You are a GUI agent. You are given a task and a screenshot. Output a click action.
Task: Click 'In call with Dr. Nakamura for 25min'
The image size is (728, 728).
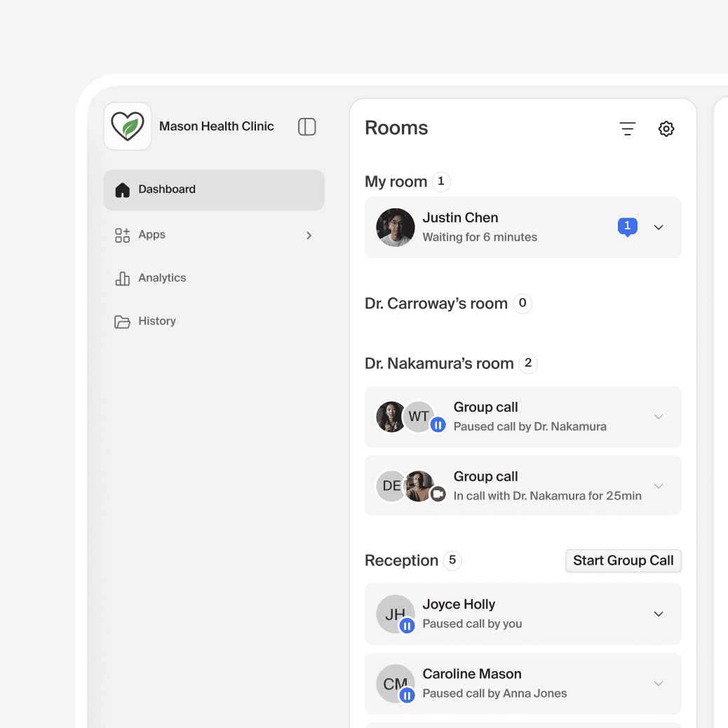(547, 497)
